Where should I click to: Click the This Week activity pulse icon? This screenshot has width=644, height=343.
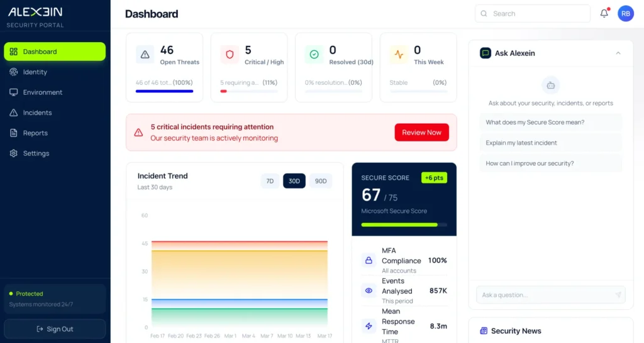point(399,55)
